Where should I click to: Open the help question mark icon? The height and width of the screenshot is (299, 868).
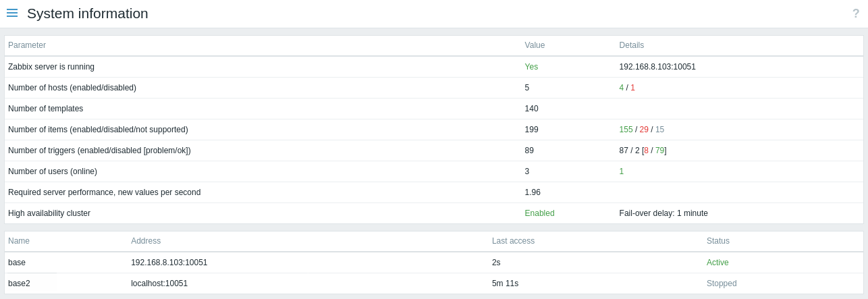856,13
